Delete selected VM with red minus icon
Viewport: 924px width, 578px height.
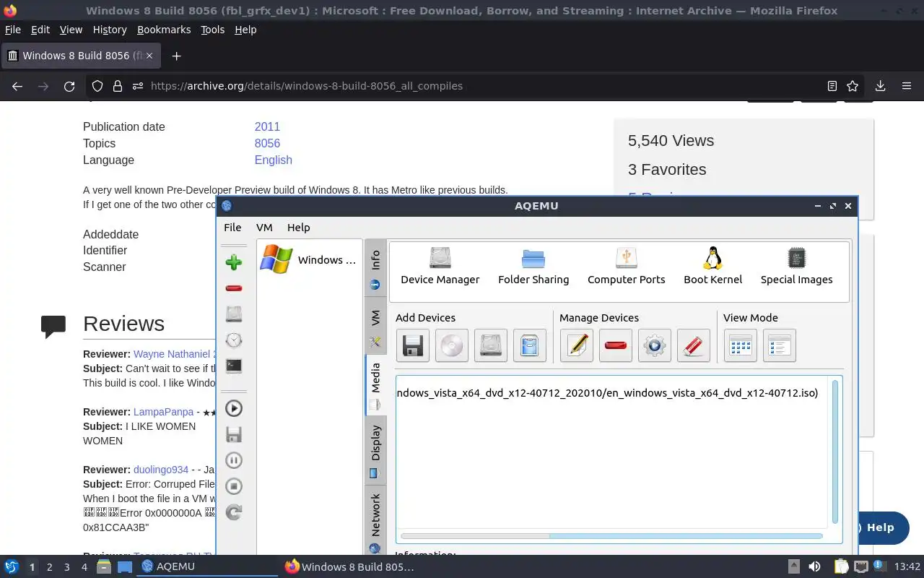tap(233, 288)
